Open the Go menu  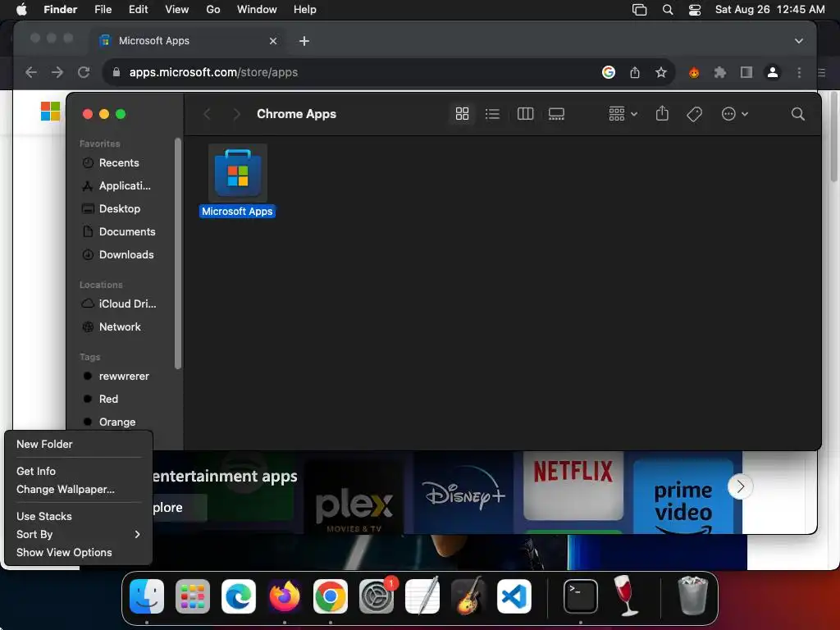[213, 10]
